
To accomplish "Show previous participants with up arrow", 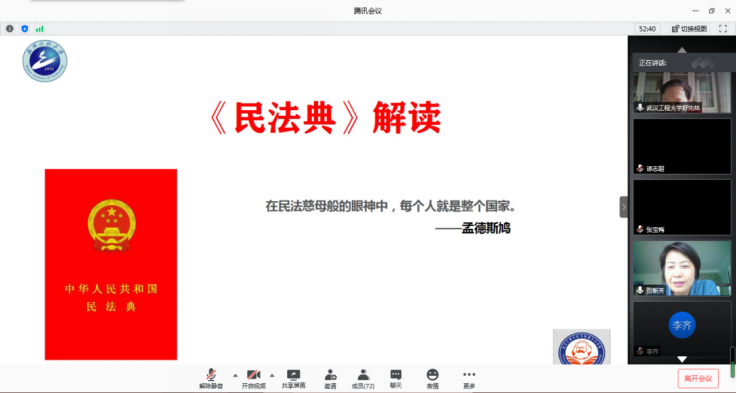I will tap(682, 50).
